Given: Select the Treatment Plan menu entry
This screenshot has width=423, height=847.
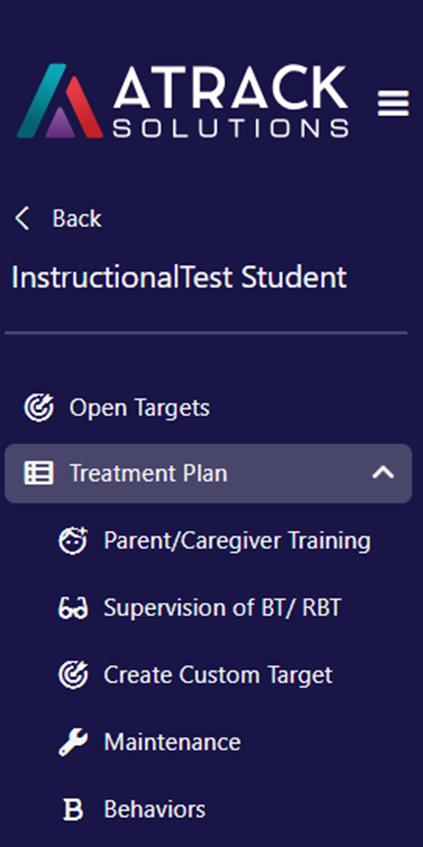Looking at the screenshot, I should (x=208, y=473).
